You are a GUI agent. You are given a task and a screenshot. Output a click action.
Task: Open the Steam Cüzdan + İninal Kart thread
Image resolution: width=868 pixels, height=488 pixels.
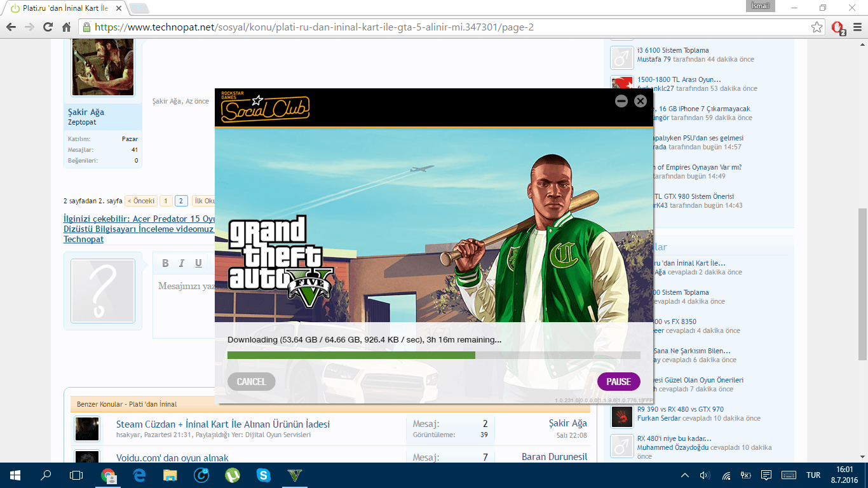click(x=223, y=424)
